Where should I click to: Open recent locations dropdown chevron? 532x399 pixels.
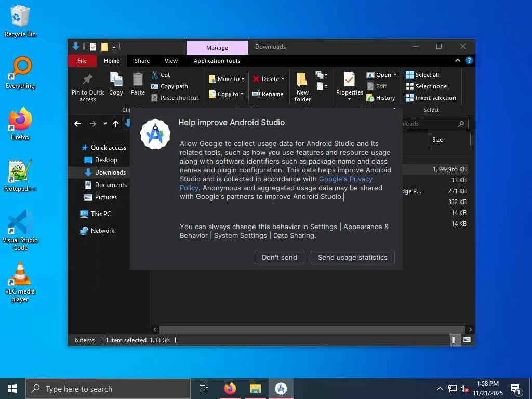coord(105,124)
